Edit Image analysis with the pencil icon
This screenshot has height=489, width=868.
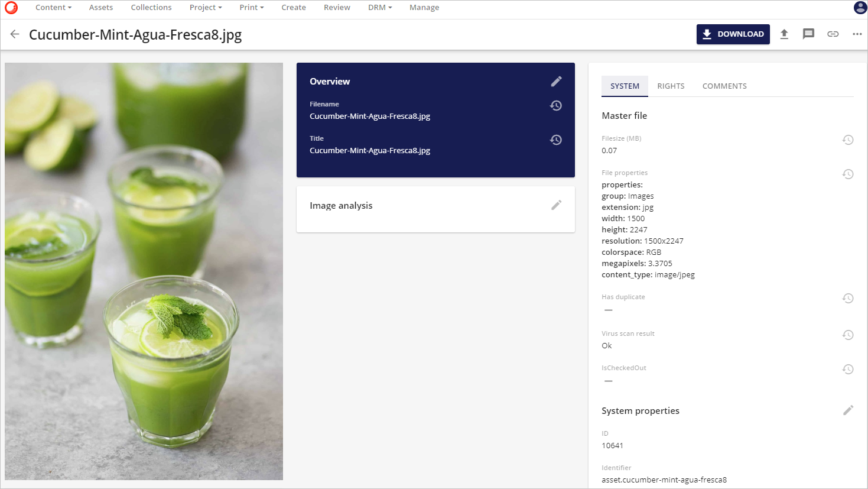(556, 205)
